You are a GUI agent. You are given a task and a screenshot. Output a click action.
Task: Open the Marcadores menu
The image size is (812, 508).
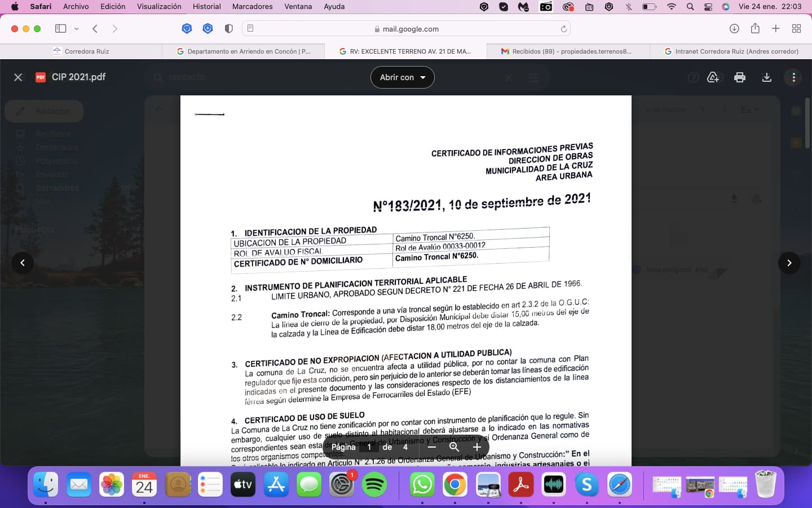coord(252,7)
